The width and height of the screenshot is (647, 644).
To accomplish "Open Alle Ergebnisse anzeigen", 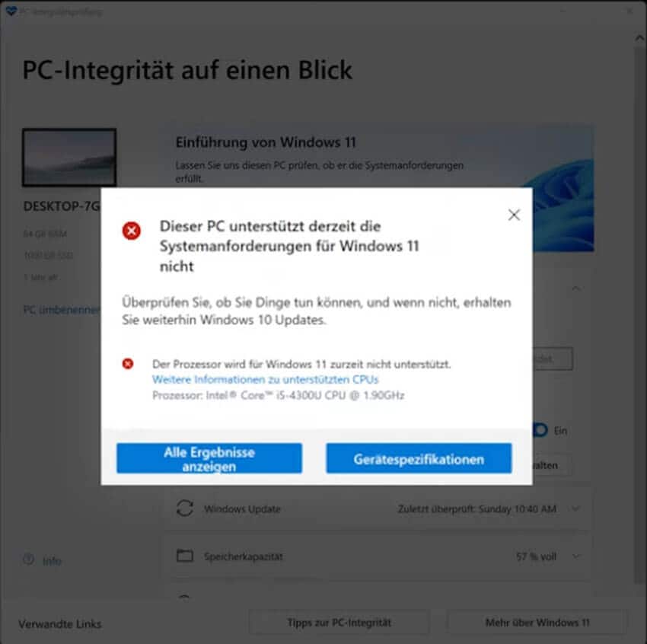I will click(x=209, y=458).
